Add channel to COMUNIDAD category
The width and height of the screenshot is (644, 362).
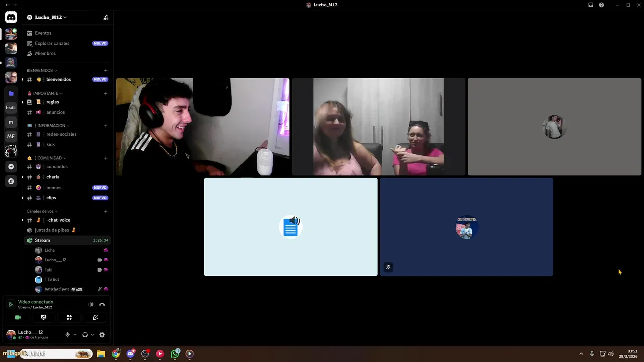pos(105,158)
